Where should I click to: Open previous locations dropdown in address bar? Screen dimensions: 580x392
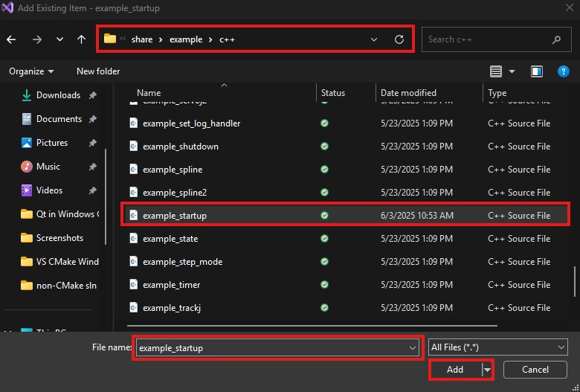pos(374,39)
